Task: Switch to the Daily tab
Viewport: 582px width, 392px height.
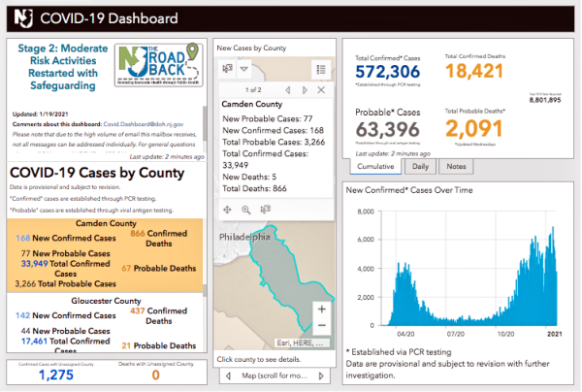Action: coord(421,166)
